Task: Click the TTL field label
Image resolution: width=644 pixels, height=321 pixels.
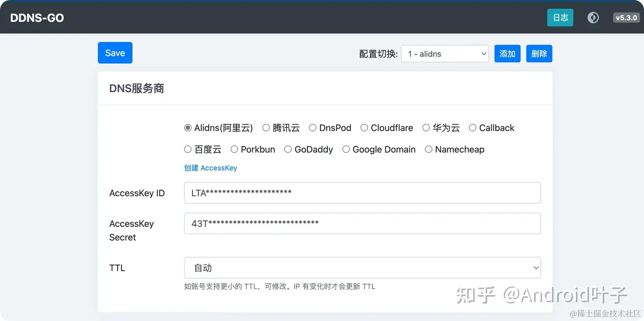Action: (117, 268)
